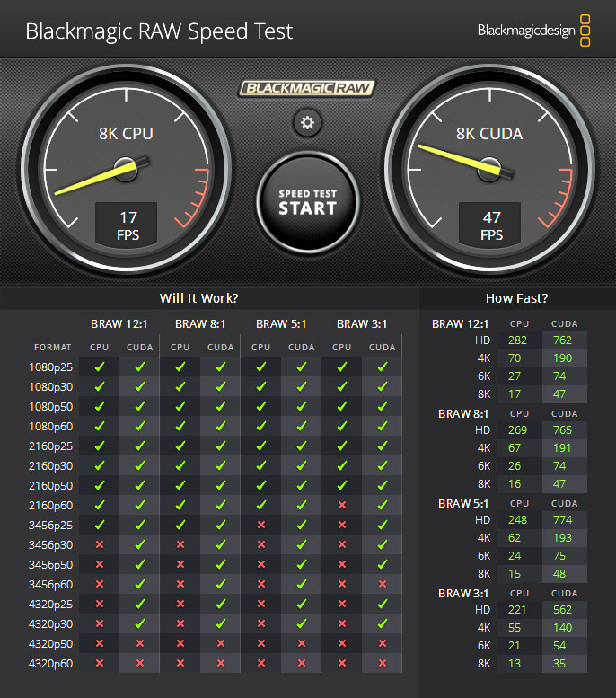The image size is (616, 698).
Task: Click 3456p50 BRAW 8:1 CUDA check mark
Action: coord(220,564)
